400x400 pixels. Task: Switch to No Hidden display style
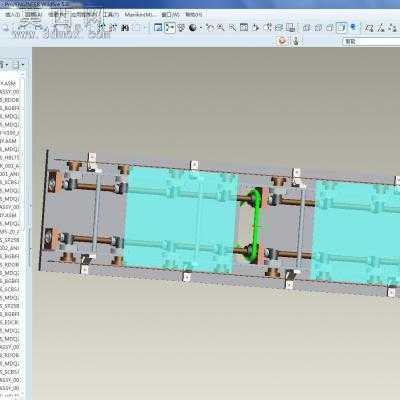tap(330, 28)
